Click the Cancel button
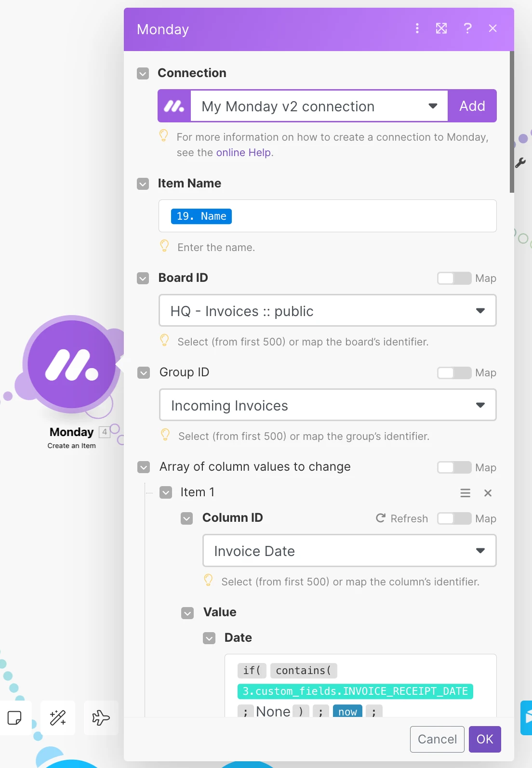Image resolution: width=532 pixels, height=768 pixels. click(437, 739)
